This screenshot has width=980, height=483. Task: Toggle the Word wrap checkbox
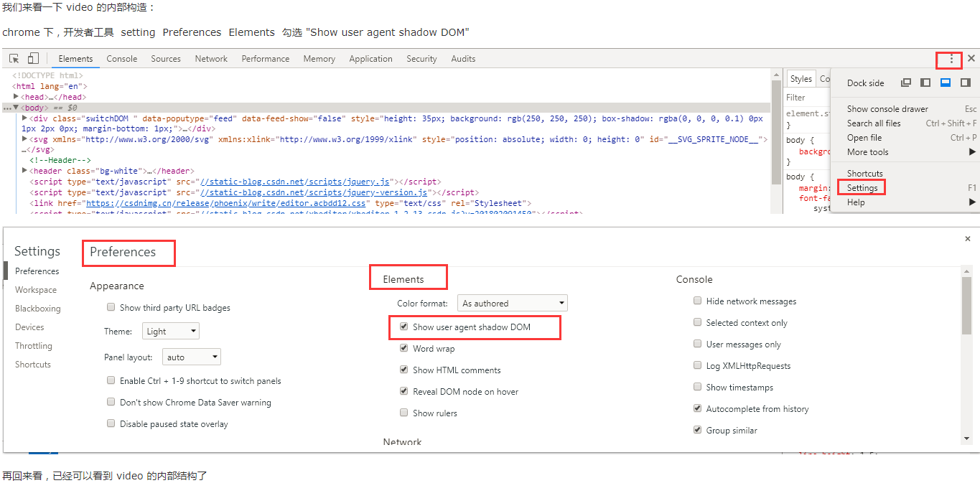404,348
